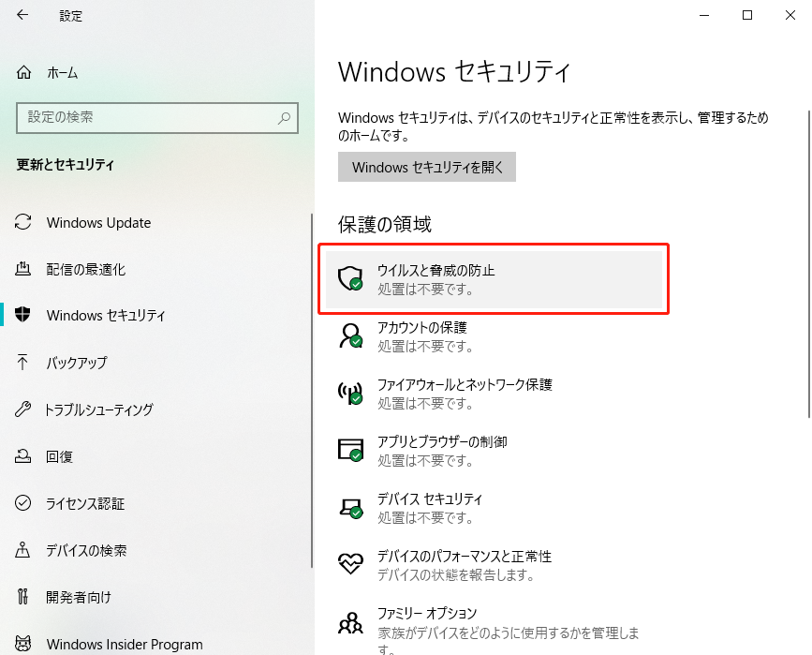Click the home icon beside ホーム
The image size is (812, 655).
(x=23, y=72)
